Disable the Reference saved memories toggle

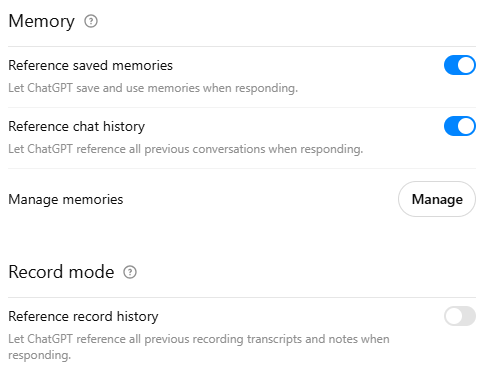pyautogui.click(x=460, y=65)
